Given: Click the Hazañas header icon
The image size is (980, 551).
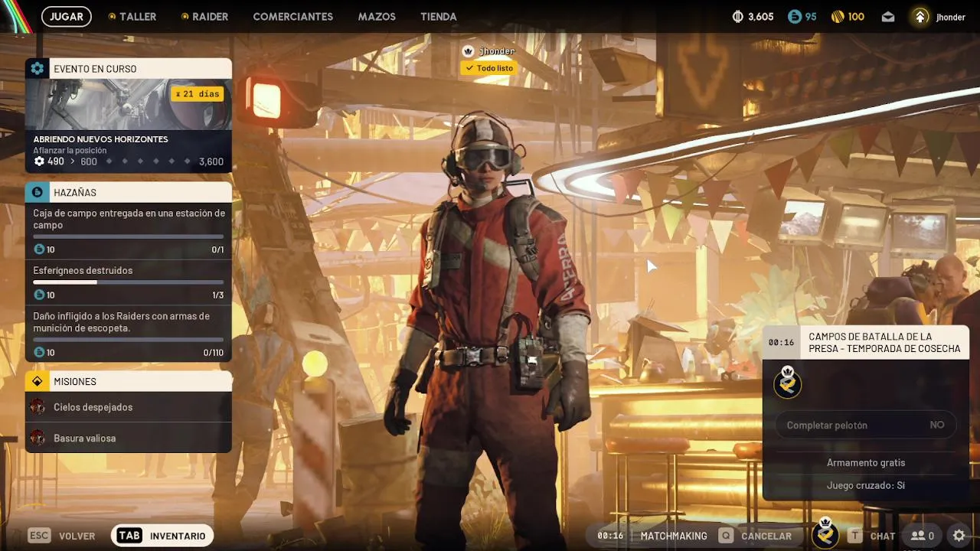Looking at the screenshot, I should click(x=37, y=192).
